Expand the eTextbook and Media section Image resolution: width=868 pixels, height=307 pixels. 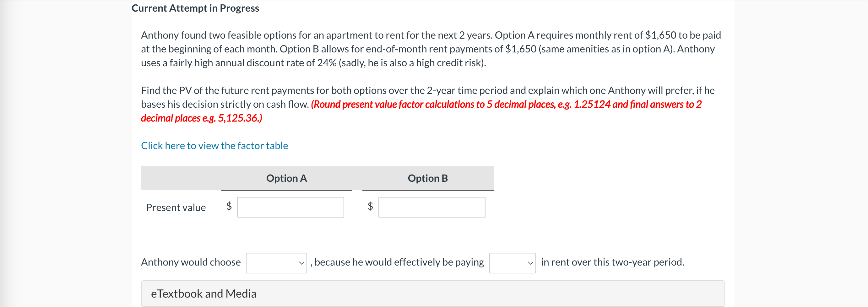(x=203, y=293)
